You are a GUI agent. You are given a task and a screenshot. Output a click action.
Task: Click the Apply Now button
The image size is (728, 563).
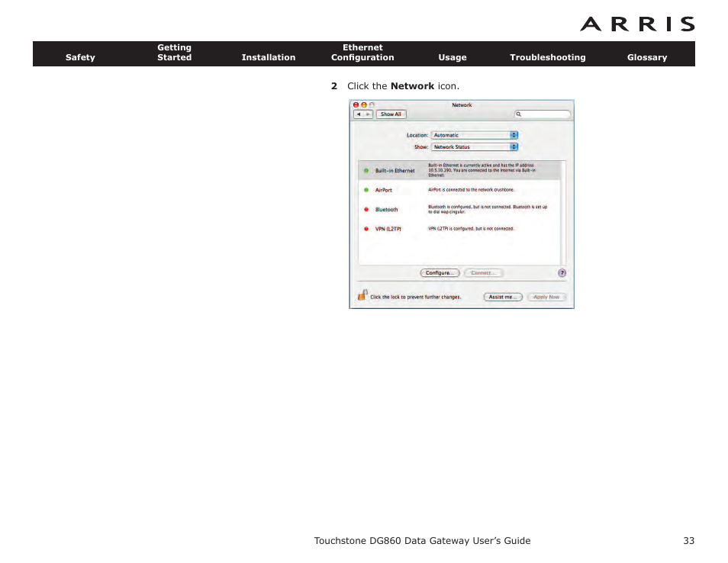546,297
